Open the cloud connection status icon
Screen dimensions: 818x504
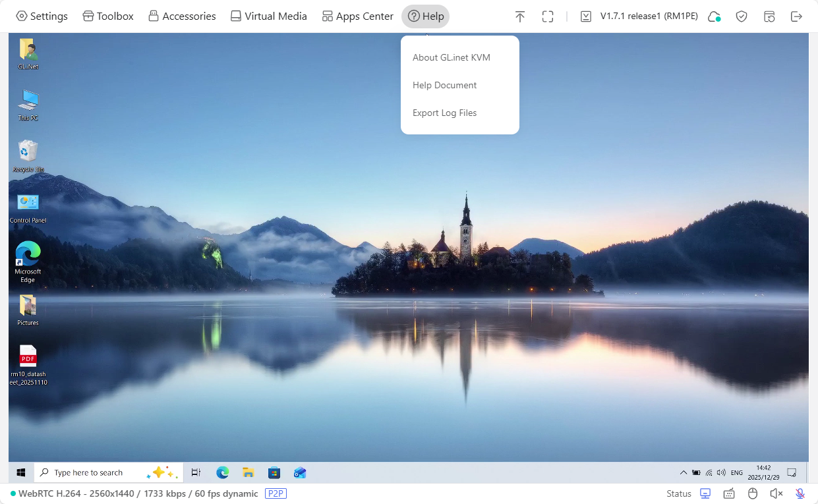(714, 16)
